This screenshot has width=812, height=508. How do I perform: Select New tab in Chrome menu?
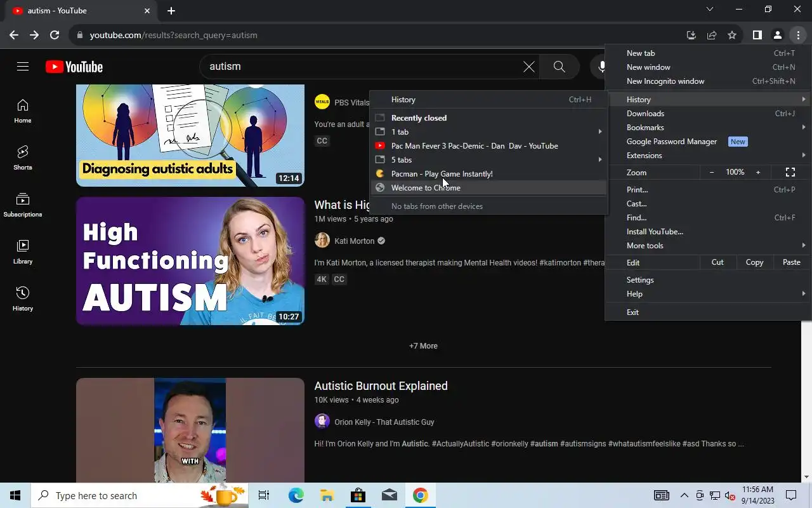point(707,53)
